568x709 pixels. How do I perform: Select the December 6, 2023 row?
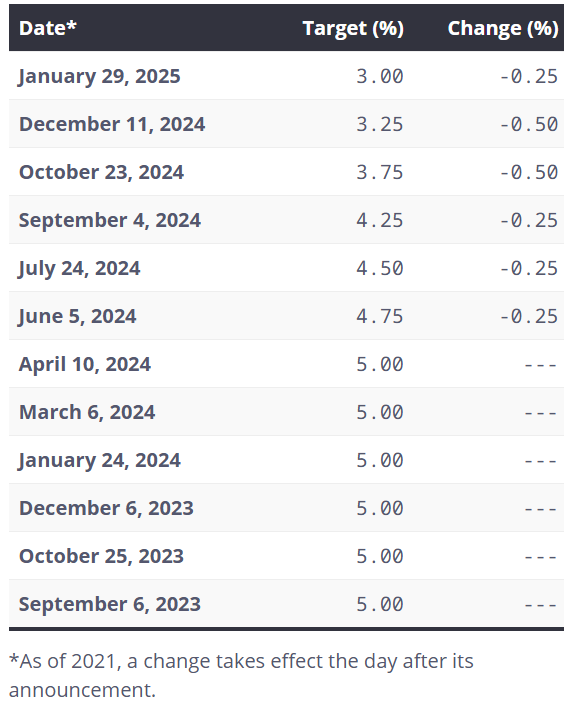click(286, 508)
